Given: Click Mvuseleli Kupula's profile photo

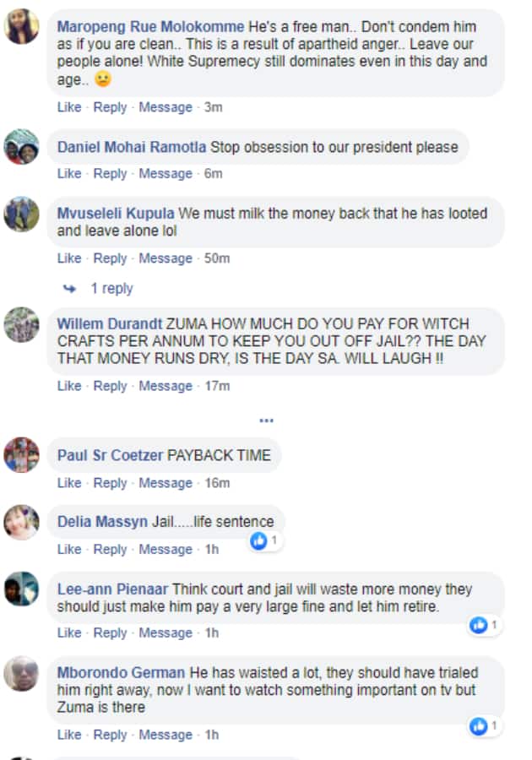Looking at the screenshot, I should click(x=21, y=214).
